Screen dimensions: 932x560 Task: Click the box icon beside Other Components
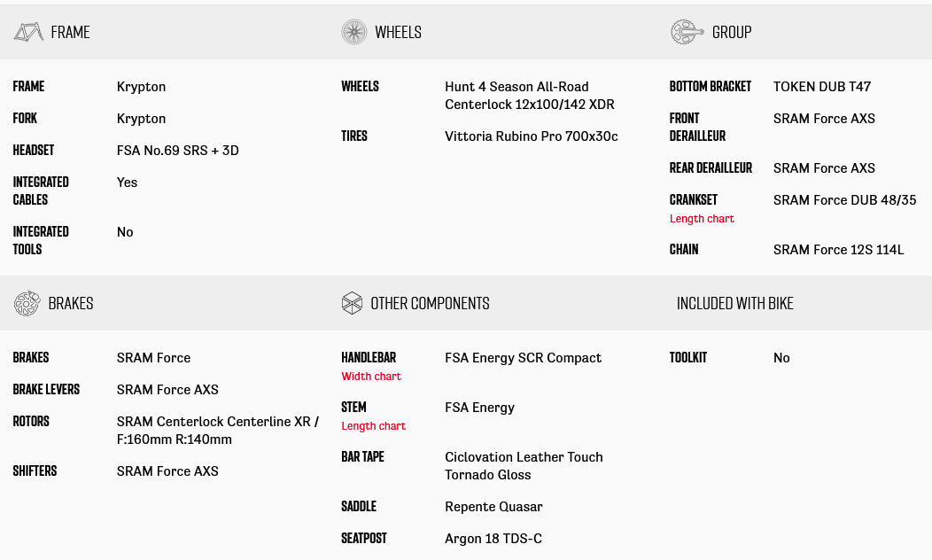tap(352, 303)
